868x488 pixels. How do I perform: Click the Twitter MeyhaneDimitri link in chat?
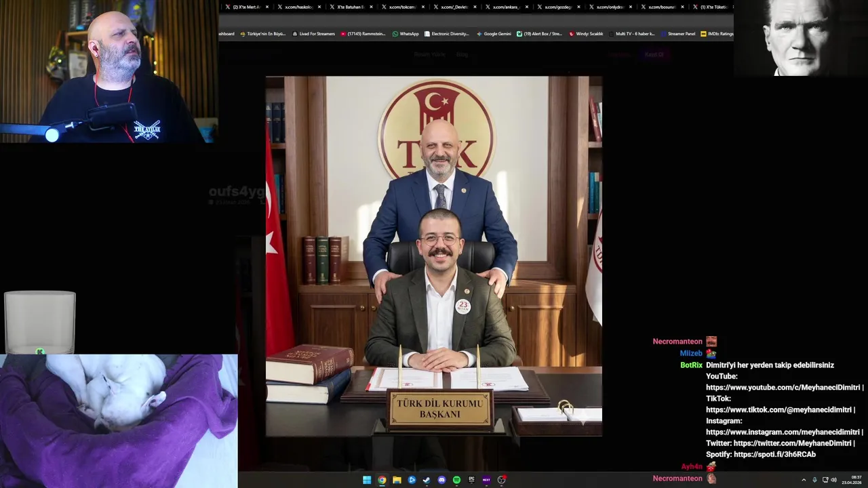(x=792, y=443)
